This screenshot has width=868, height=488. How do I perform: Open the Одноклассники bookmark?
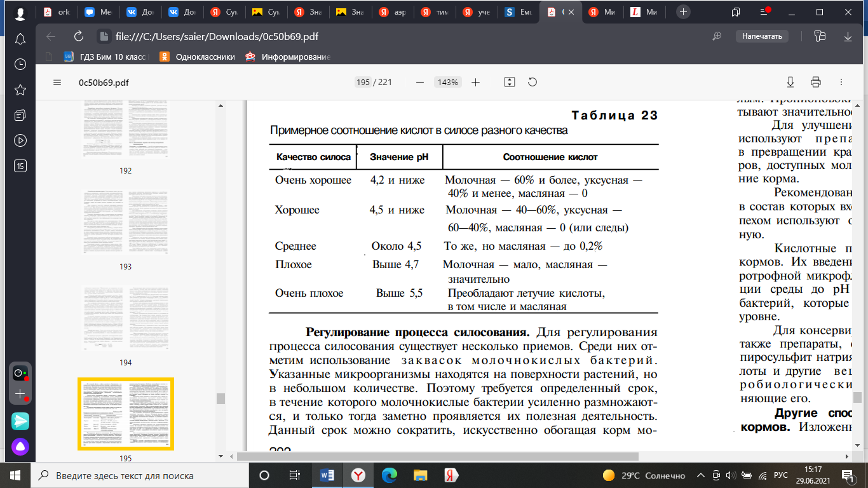point(197,57)
